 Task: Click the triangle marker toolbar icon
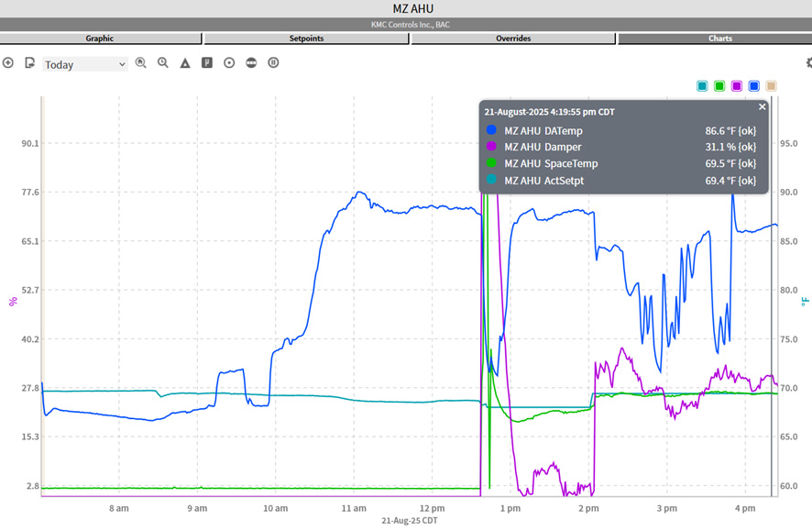[185, 63]
